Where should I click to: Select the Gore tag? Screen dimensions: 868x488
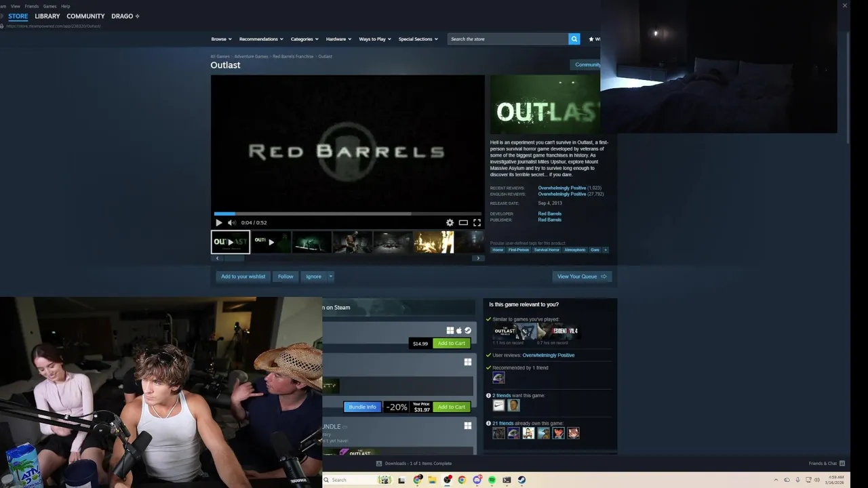coord(595,250)
